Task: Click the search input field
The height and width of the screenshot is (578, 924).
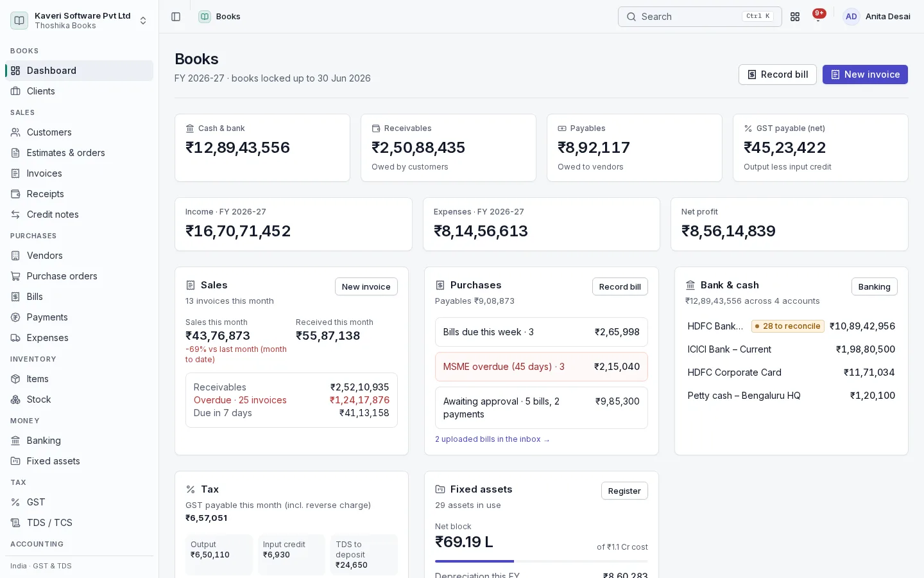Action: 700,17
